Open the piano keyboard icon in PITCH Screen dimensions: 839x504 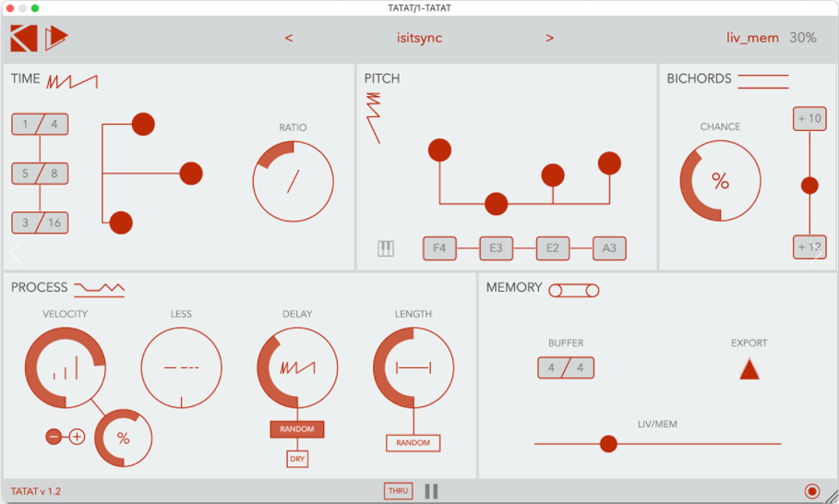click(x=386, y=248)
